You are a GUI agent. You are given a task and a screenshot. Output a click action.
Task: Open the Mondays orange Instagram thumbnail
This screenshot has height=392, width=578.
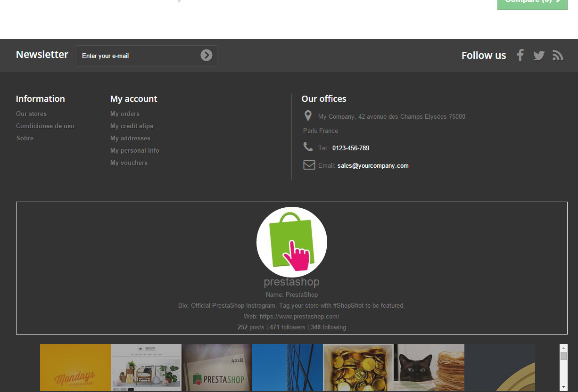coord(75,367)
